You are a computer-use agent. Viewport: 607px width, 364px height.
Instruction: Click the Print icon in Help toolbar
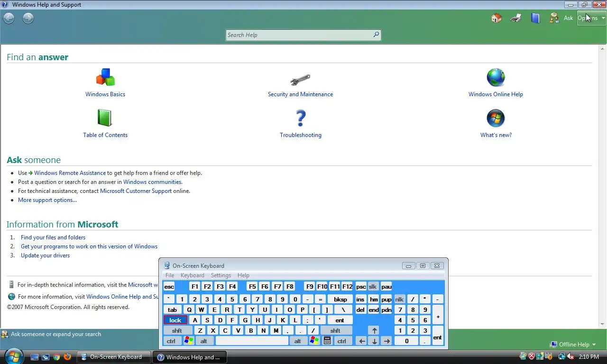pos(516,18)
